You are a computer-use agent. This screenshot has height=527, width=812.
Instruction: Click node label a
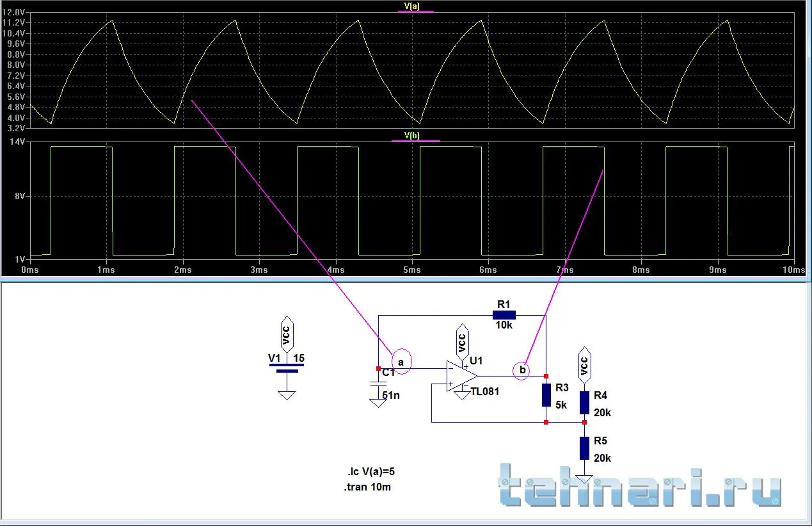[x=401, y=362]
